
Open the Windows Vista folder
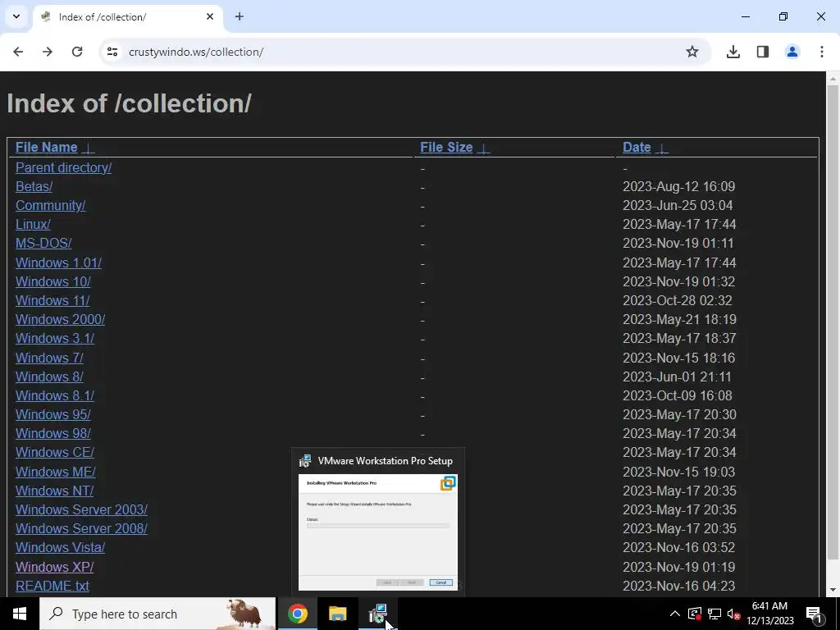pyautogui.click(x=60, y=547)
